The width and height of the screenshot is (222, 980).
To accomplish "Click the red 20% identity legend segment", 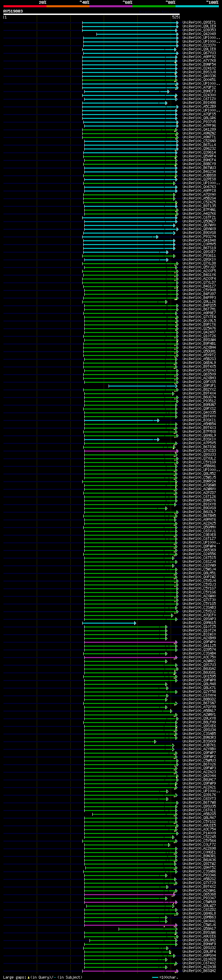I will (x=25, y=6).
